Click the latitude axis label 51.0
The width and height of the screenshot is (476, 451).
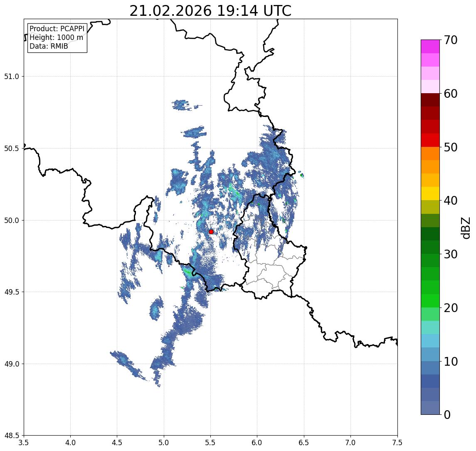tap(11, 77)
